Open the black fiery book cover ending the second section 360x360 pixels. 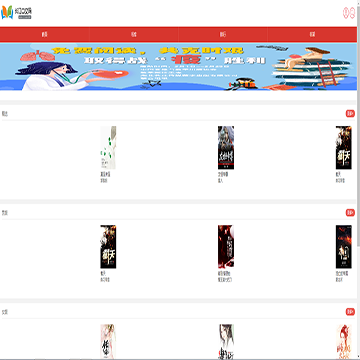pyautogui.click(x=344, y=247)
